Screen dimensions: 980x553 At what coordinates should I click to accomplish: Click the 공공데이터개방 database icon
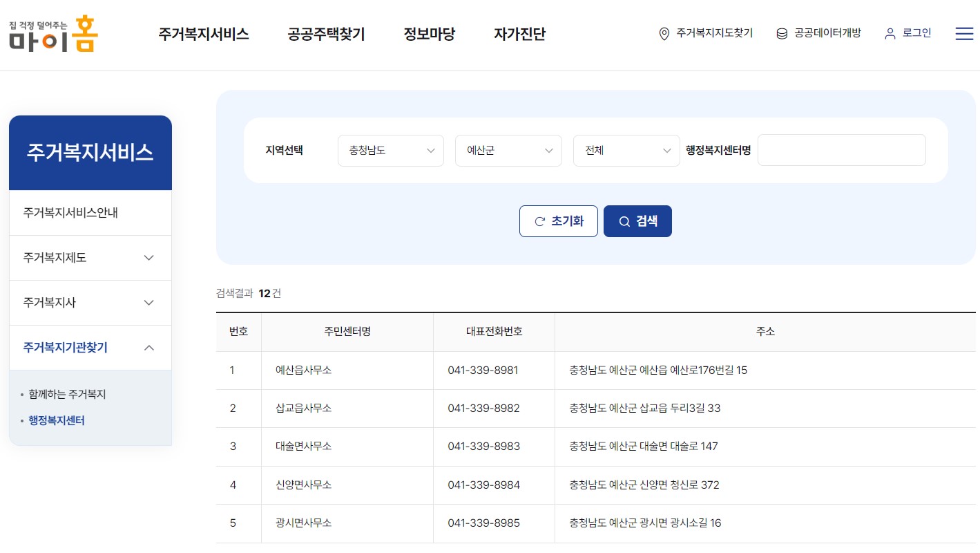(780, 32)
